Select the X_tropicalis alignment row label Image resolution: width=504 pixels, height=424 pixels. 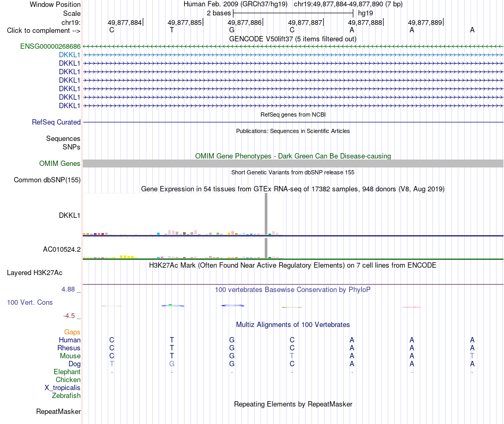[x=63, y=388]
